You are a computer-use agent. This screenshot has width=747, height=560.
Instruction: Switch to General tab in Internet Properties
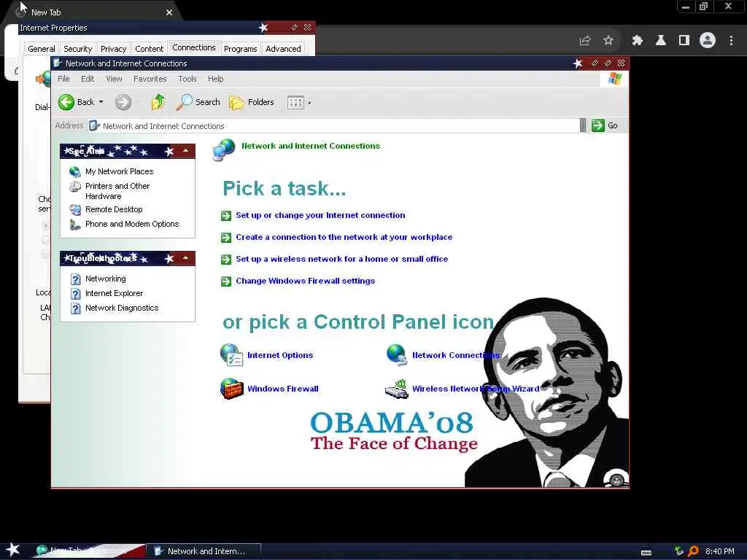click(x=42, y=49)
